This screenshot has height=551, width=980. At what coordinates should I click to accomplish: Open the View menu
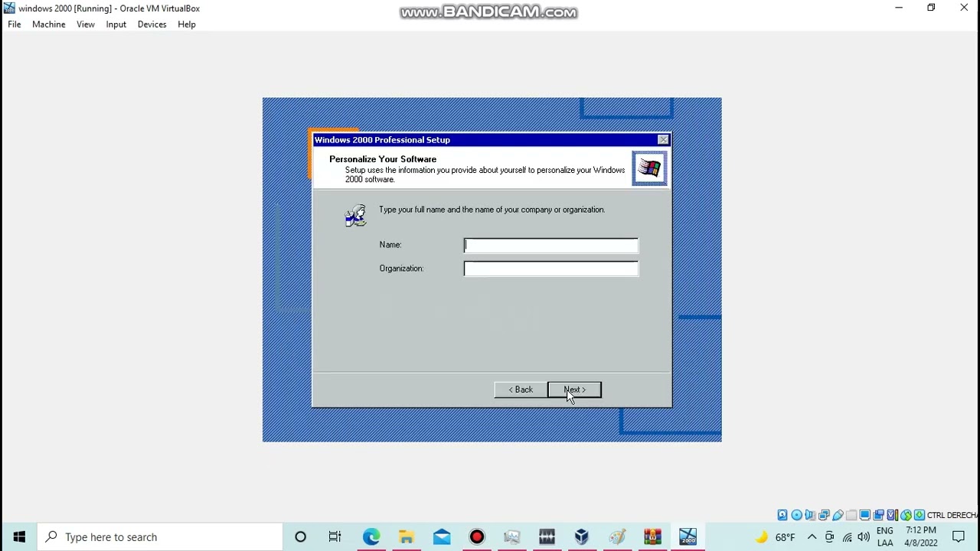85,24
